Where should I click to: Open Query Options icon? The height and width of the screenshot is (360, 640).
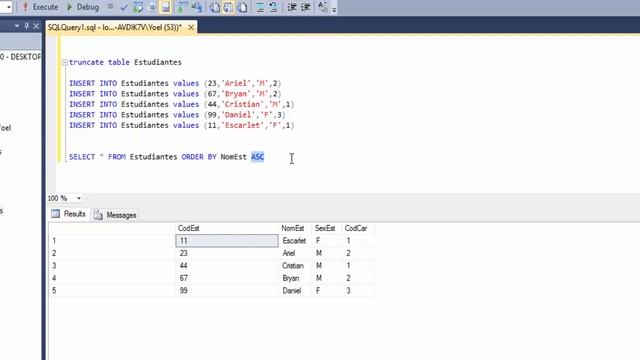click(x=151, y=7)
